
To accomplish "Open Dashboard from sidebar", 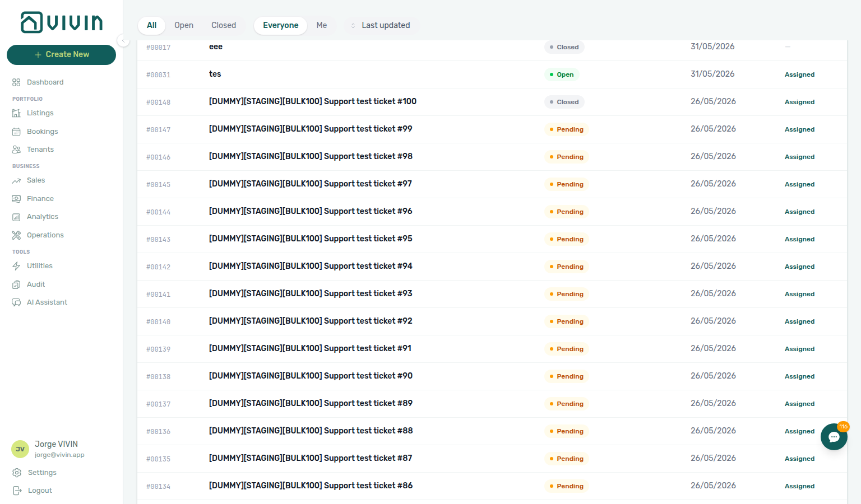I will [45, 82].
